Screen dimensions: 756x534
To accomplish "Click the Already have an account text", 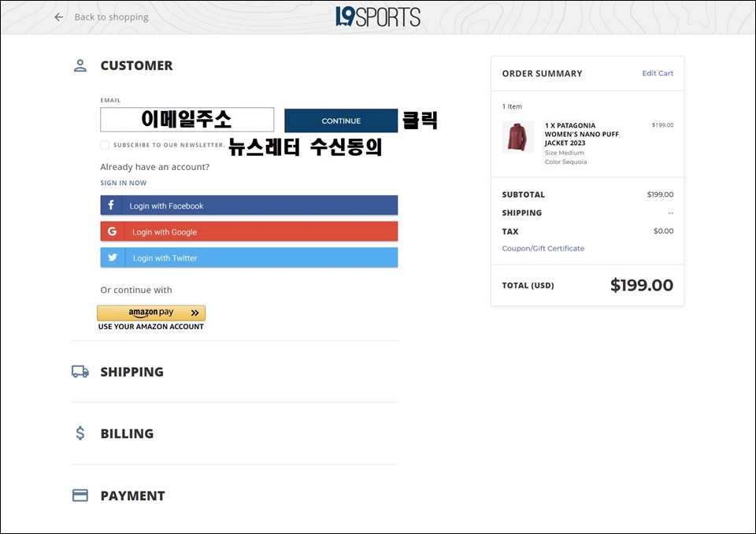I will click(155, 167).
